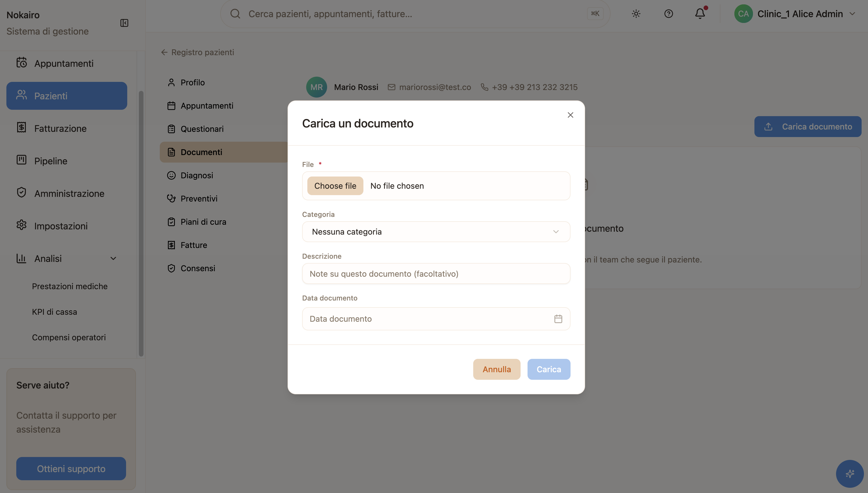This screenshot has height=493, width=868.
Task: Go back via Registro pazienti link
Action: click(x=198, y=52)
